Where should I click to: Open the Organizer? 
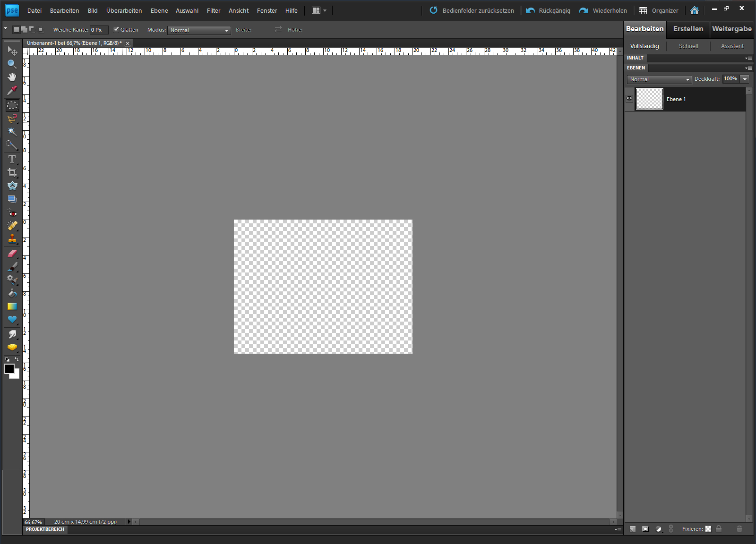(x=658, y=10)
